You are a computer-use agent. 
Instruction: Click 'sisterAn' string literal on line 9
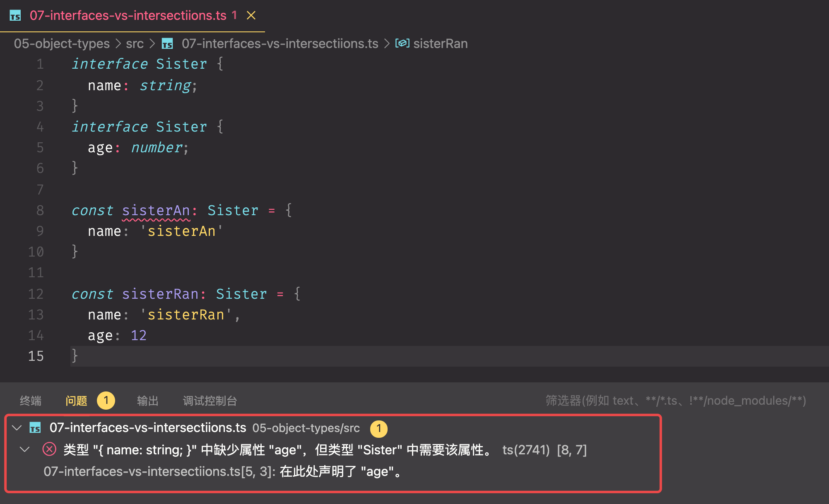coord(181,231)
